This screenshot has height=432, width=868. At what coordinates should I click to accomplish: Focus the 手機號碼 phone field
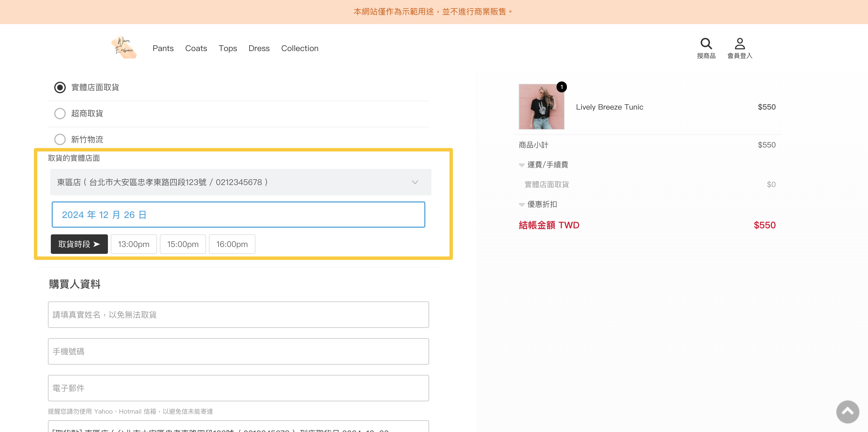point(238,351)
